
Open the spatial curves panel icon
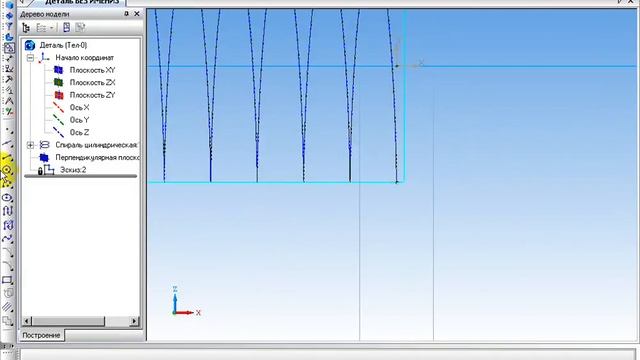(x=8, y=16)
